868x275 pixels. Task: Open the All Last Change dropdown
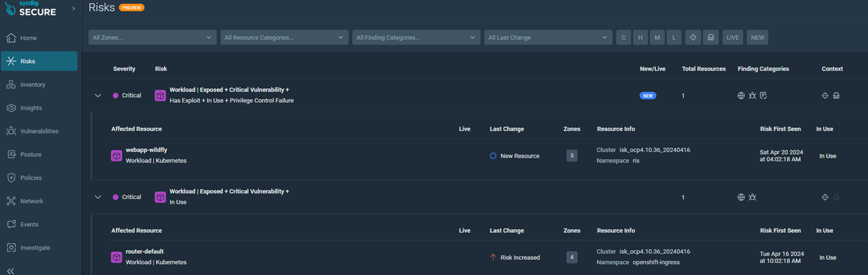tap(547, 37)
